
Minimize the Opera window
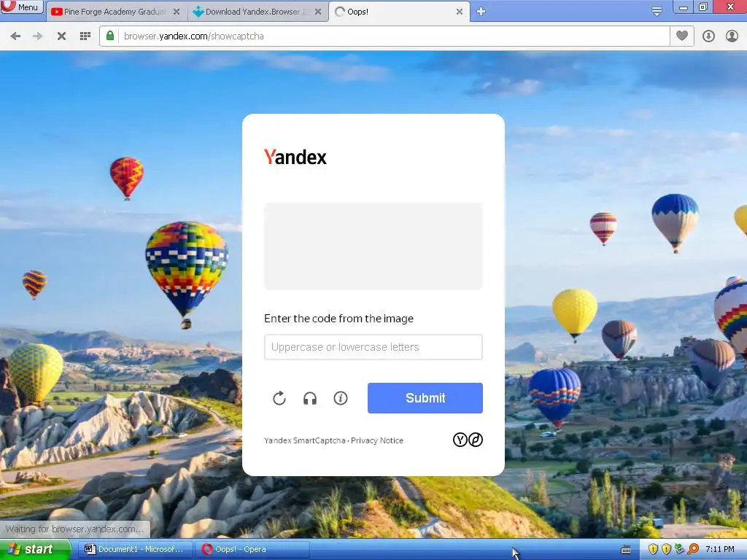tap(683, 7)
